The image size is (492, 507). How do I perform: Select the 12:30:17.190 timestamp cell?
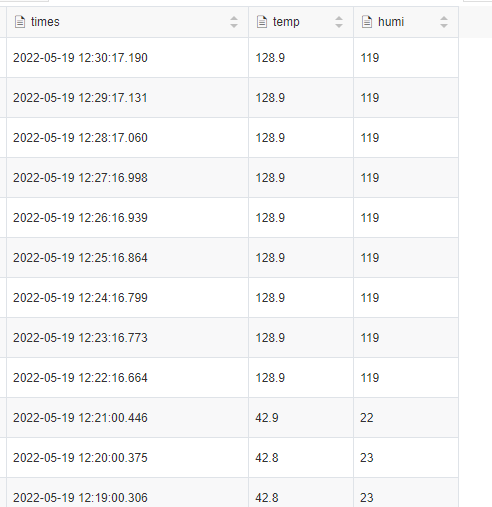click(127, 58)
